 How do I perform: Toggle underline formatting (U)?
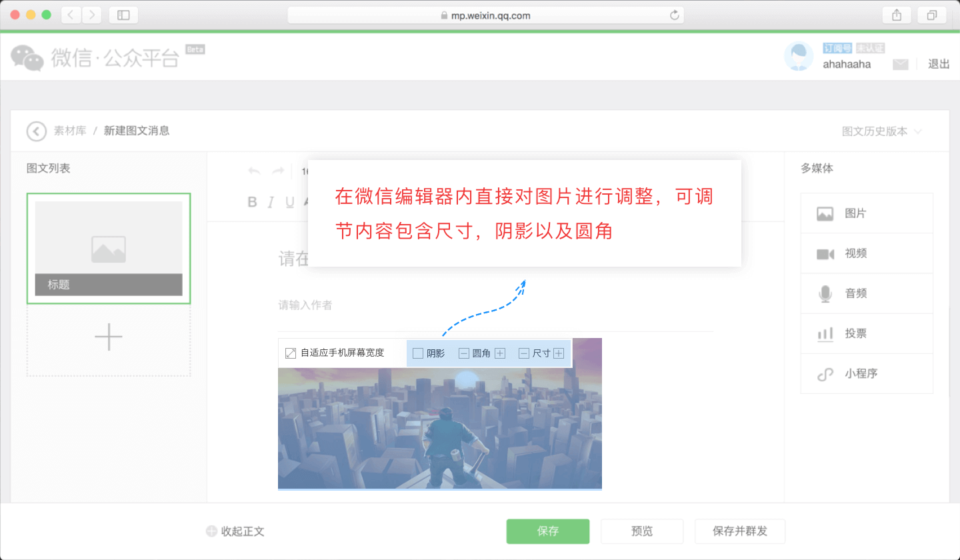290,203
